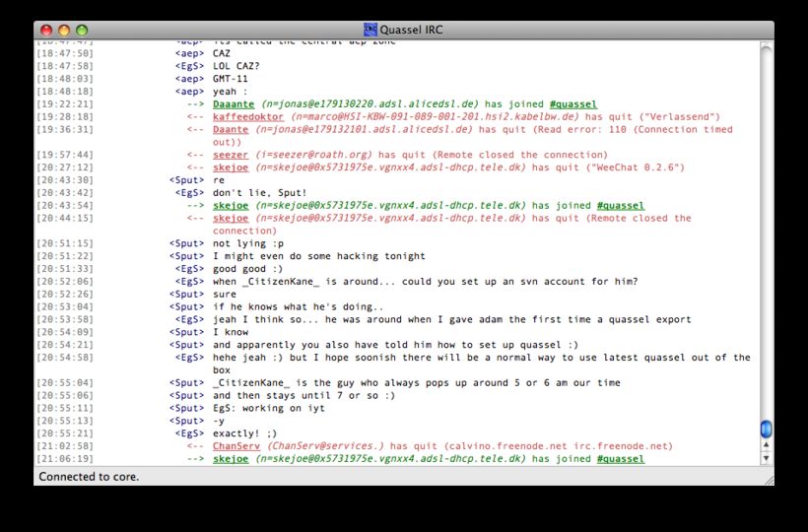Open #quassel channel link in the last line
Viewport: 808px width, 532px height.
(621, 459)
